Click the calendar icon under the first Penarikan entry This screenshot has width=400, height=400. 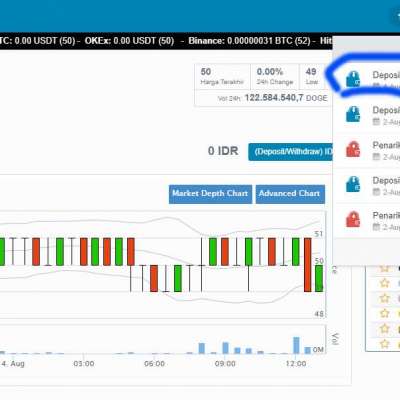click(376, 157)
